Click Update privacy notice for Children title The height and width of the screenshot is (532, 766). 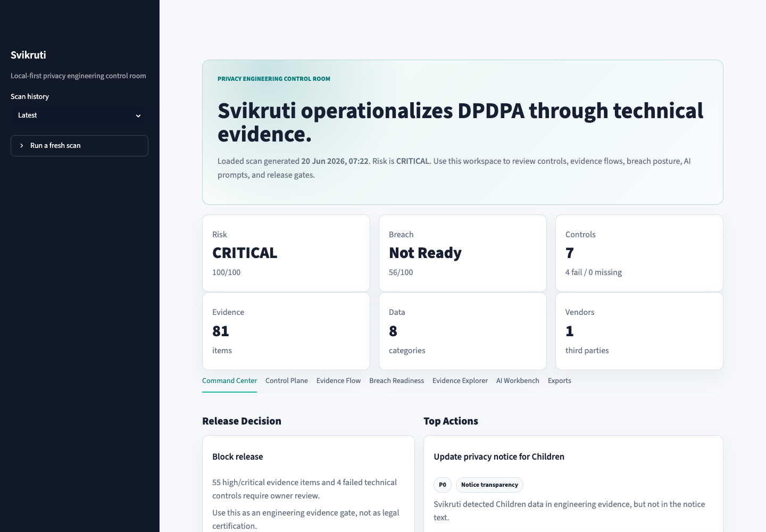[499, 457]
